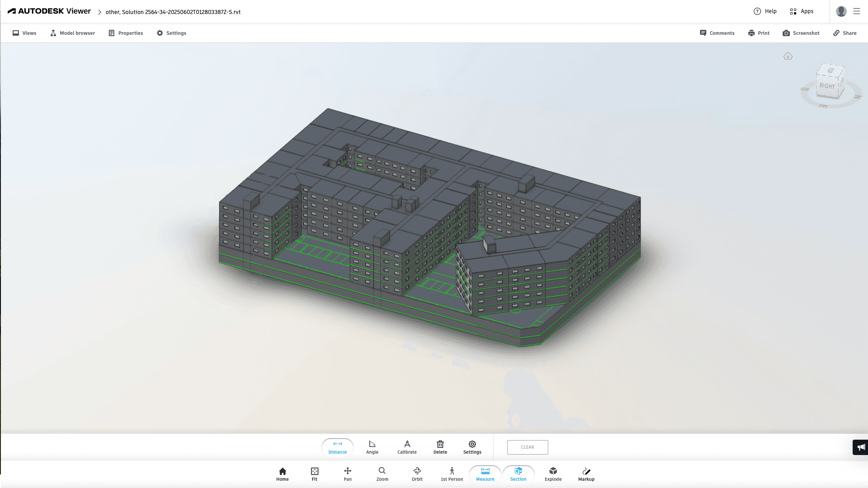Open the Explode model tool
Screen dimensions: 868x488
[553, 474]
